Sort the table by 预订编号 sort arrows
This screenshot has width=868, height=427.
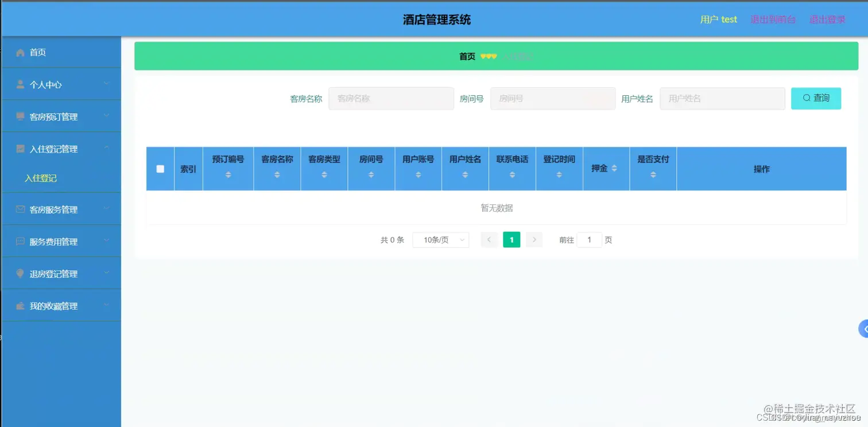pos(228,174)
